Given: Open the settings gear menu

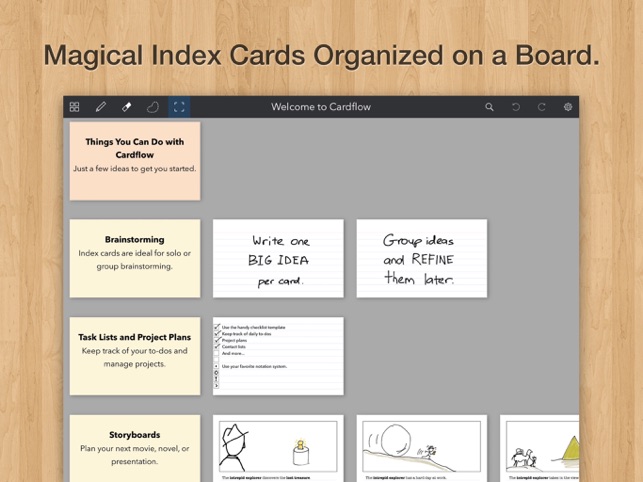Looking at the screenshot, I should (568, 107).
